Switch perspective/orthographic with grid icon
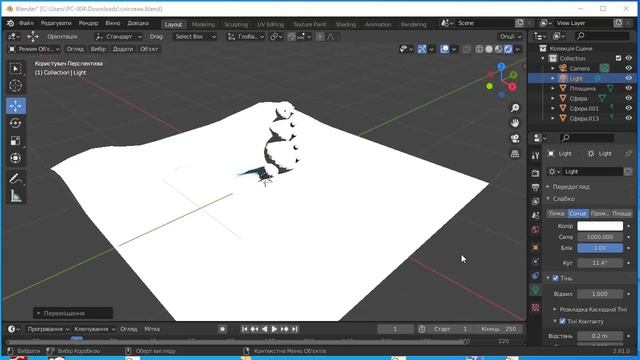640x360 pixels. click(515, 154)
